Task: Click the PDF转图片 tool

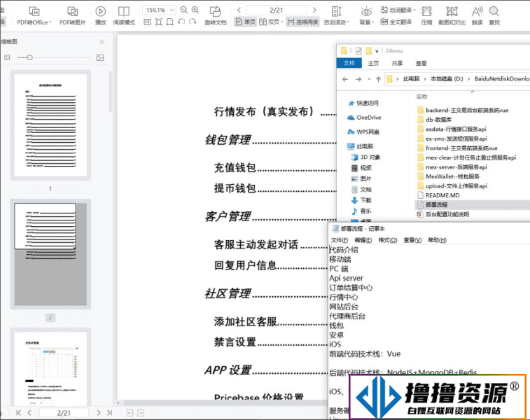Action: coord(72,15)
